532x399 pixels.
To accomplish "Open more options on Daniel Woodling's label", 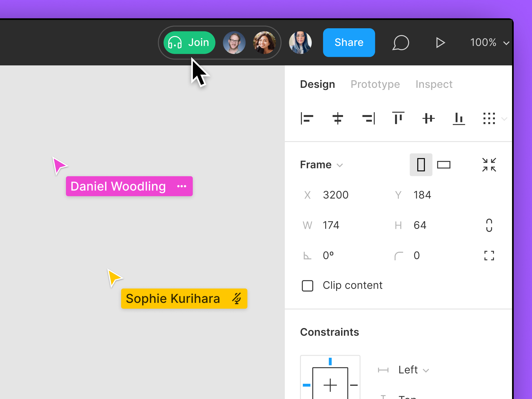I will [x=181, y=186].
